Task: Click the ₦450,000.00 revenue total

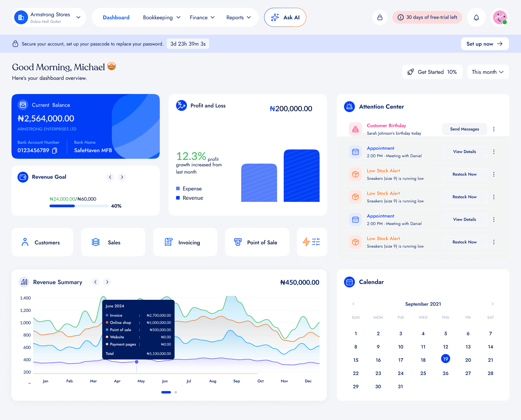Action: tap(300, 282)
